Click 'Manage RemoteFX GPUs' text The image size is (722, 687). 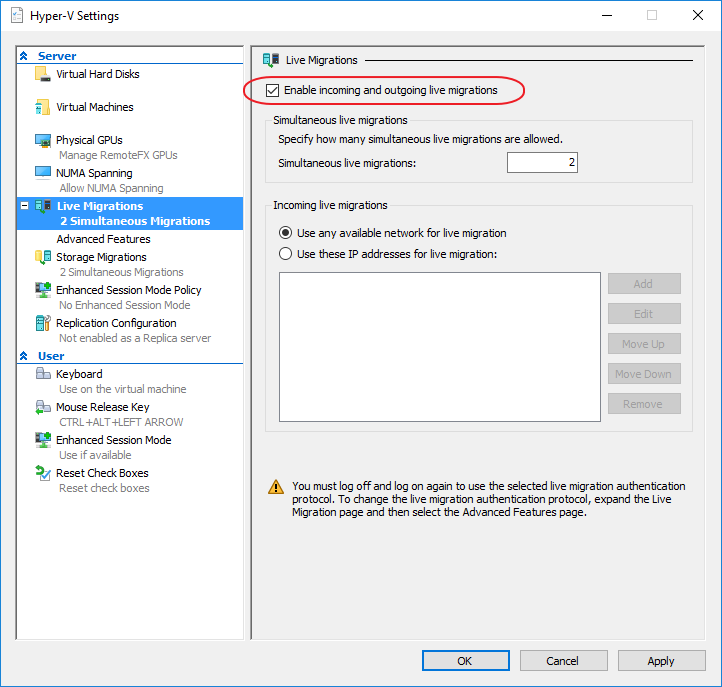coord(118,155)
